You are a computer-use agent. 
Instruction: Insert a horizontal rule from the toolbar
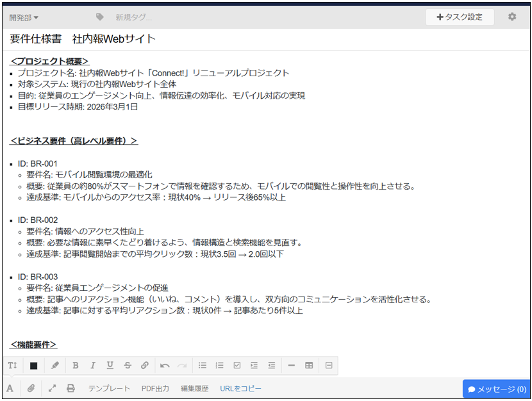click(291, 365)
